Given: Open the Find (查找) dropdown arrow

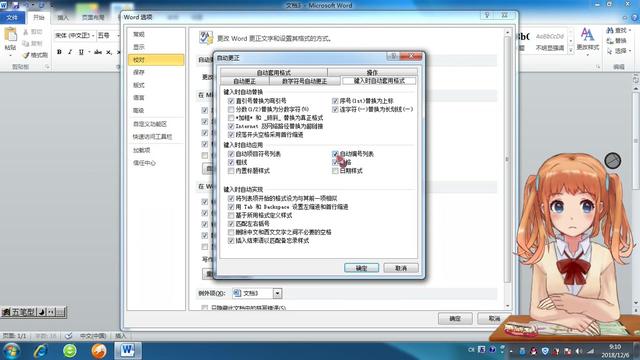Looking at the screenshot, I should (x=630, y=30).
